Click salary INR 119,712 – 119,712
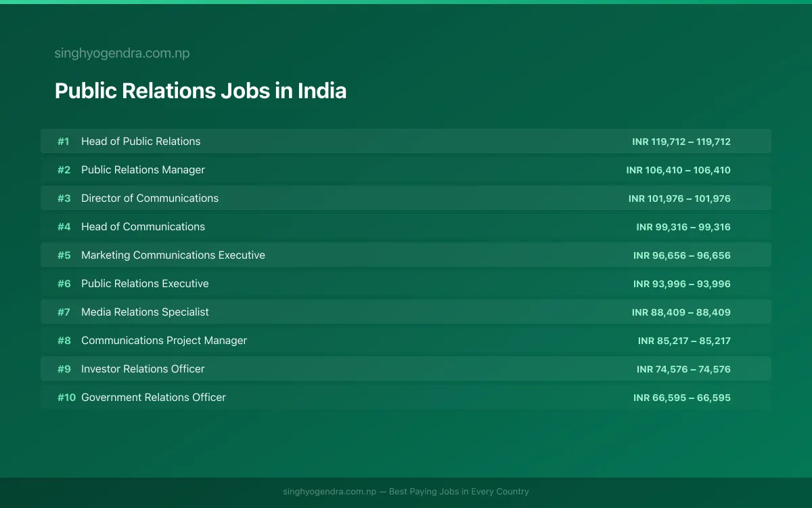812x508 pixels. (681, 142)
